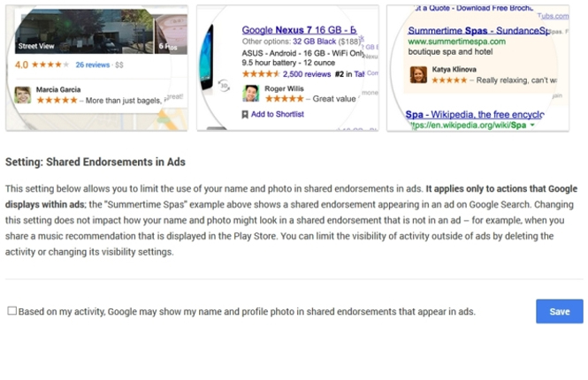Click the bookmark icon beside Add to Shortlist
Screen dimensions: 588x380
point(245,115)
